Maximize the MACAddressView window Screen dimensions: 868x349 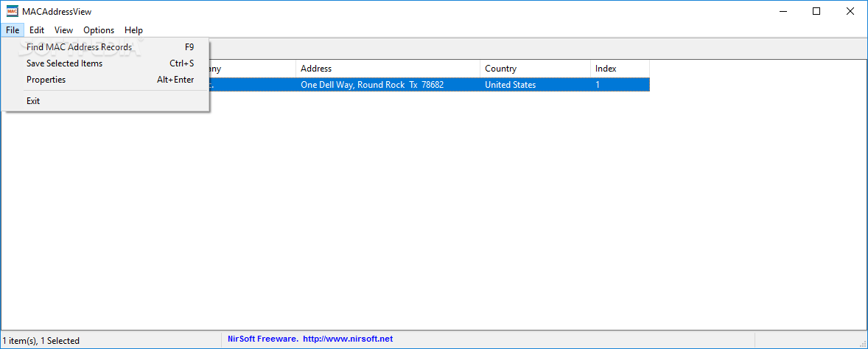pyautogui.click(x=816, y=11)
